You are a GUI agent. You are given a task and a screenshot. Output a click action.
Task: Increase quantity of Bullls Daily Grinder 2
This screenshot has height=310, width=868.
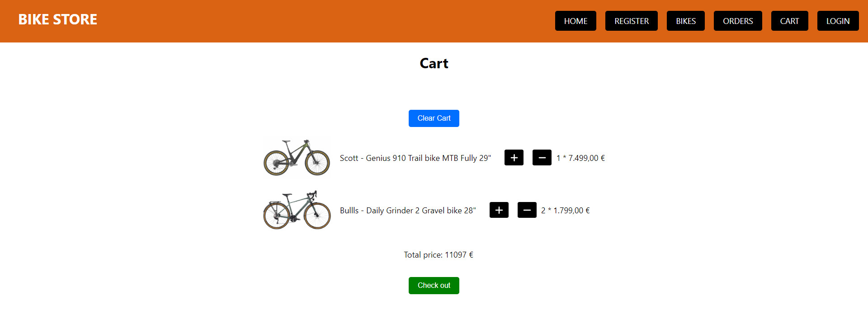point(499,210)
